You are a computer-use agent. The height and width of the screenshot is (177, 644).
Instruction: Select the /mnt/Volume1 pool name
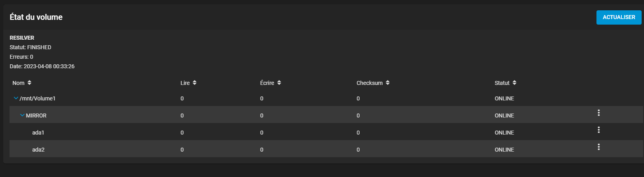coord(38,98)
